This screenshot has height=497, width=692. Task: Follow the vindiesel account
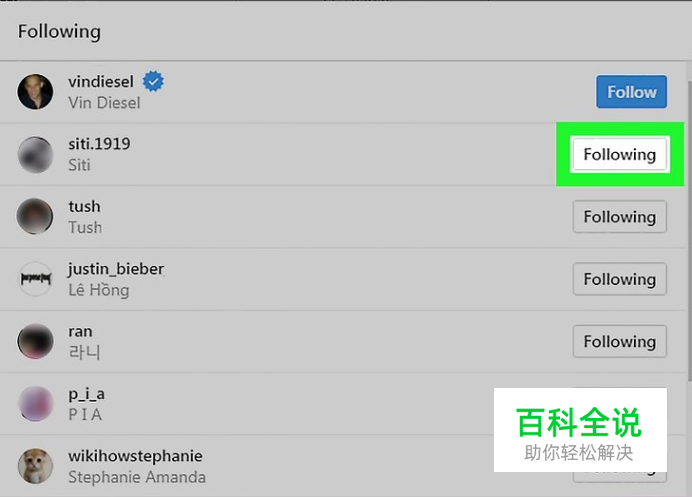(x=631, y=92)
